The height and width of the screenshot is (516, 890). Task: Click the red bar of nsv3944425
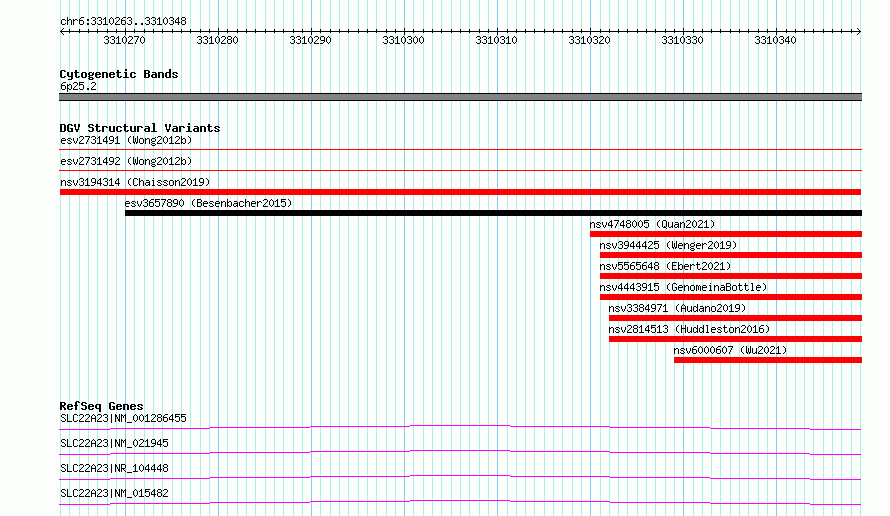pos(731,255)
